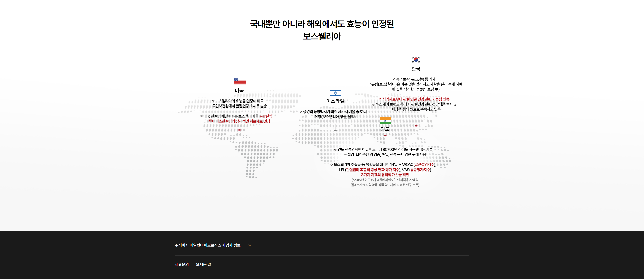
Task: Click the United States flag icon
Action: pos(239,81)
